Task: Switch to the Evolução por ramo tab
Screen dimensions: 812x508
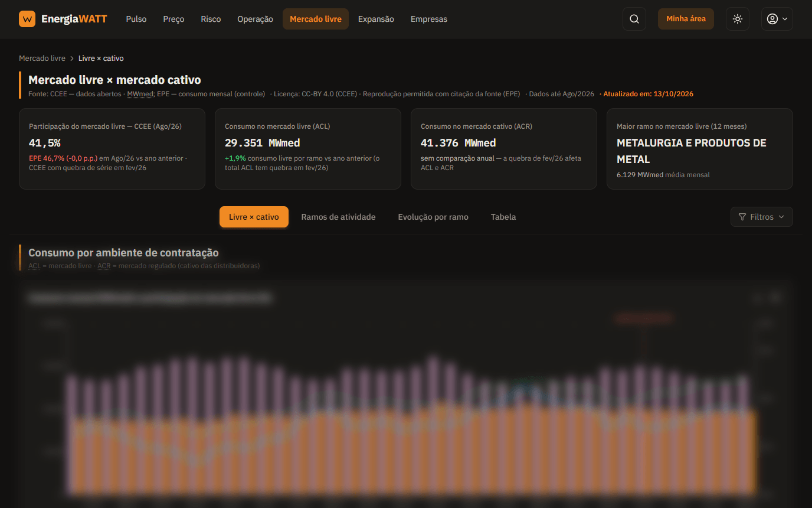Action: click(x=433, y=217)
